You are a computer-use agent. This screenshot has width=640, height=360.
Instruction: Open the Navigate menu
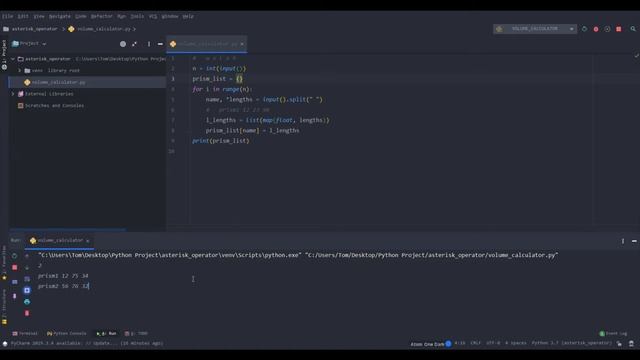[60, 16]
